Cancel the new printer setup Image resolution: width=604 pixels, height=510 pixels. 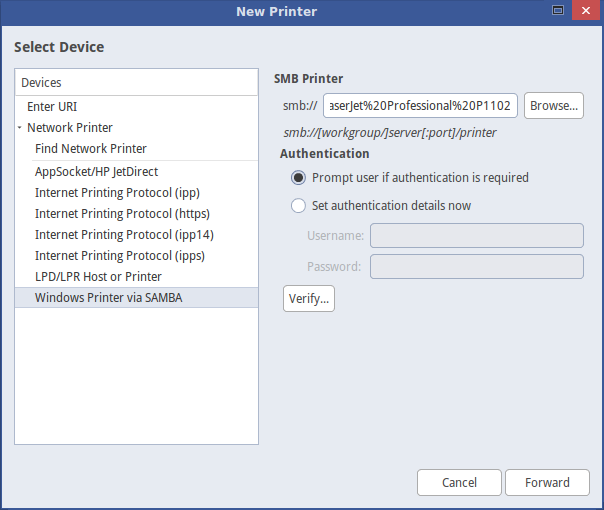[x=459, y=483]
